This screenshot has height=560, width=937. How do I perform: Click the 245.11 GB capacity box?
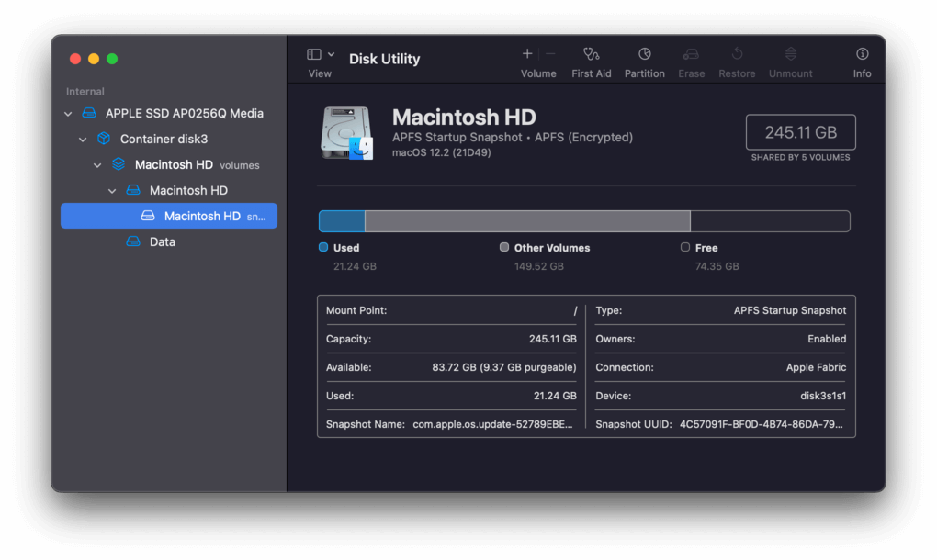[x=801, y=132]
